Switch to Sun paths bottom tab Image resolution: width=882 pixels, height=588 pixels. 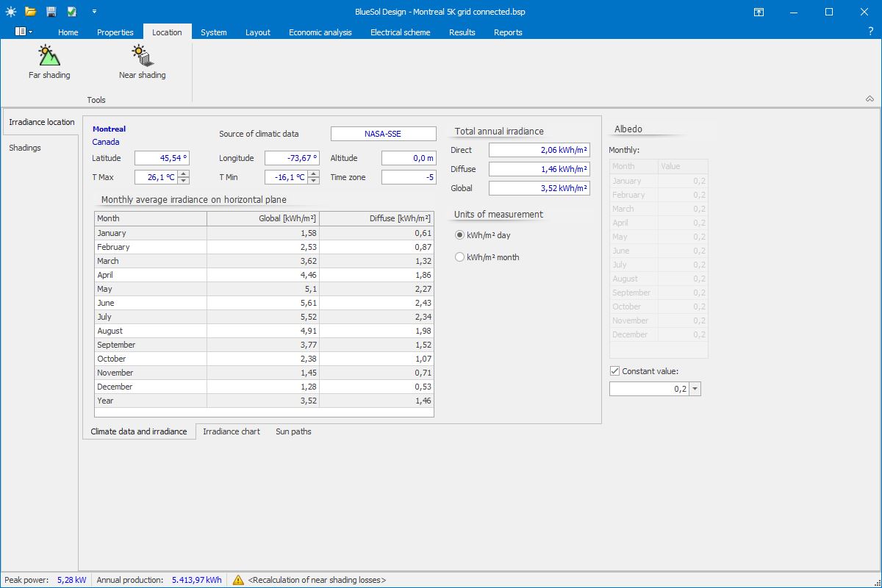pos(293,431)
